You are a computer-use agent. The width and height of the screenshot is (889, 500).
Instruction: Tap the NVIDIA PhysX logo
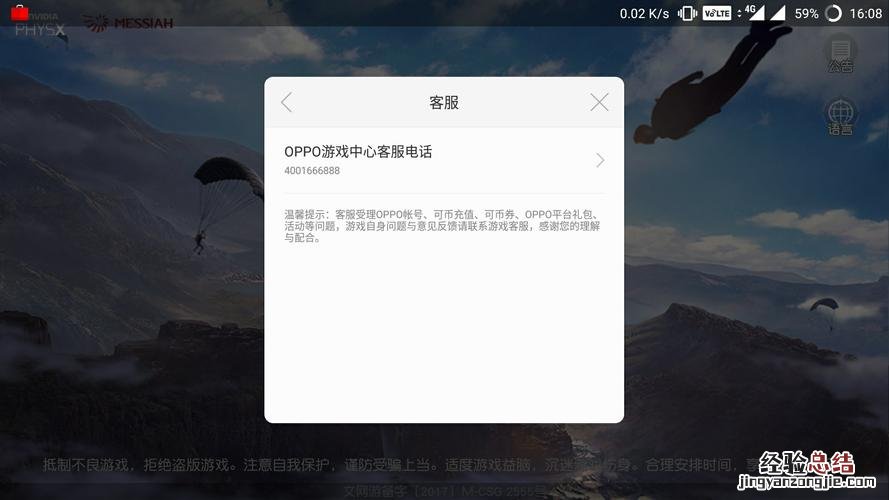[41, 26]
